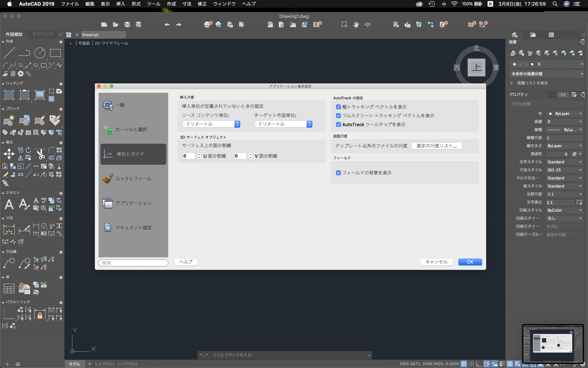Open the 色 ByLayer dropdown
588x368 pixels.
[x=564, y=114]
